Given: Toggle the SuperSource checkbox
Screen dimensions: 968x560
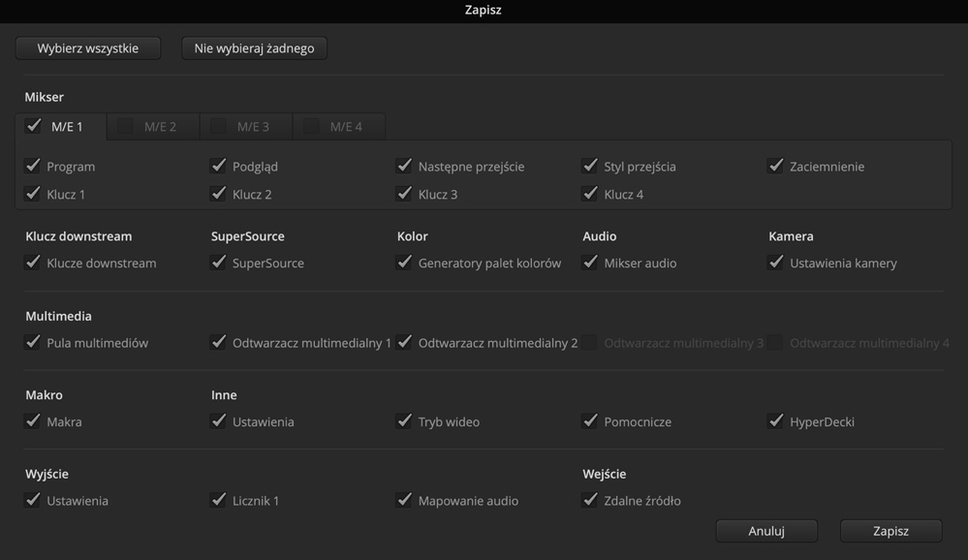Looking at the screenshot, I should coord(219,263).
